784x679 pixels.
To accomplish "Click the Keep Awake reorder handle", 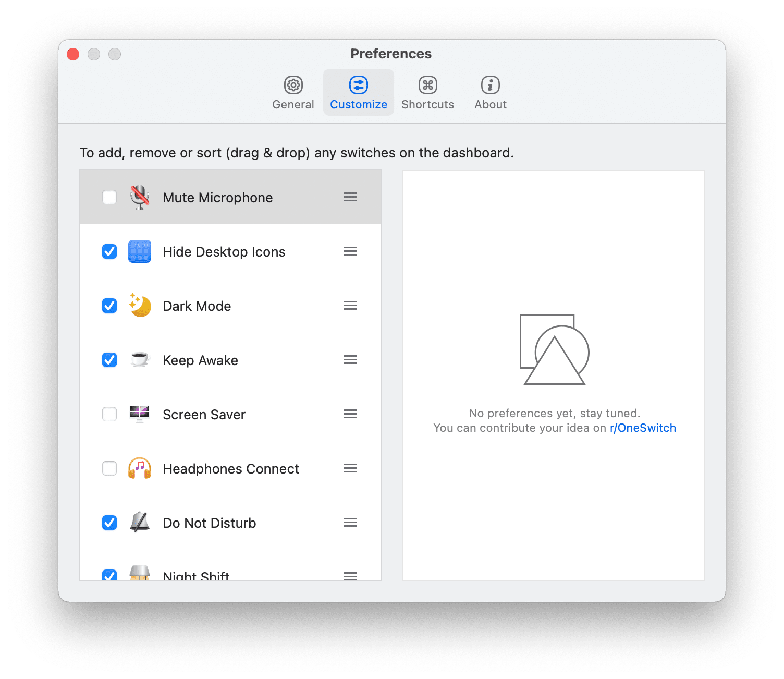I will [x=350, y=360].
